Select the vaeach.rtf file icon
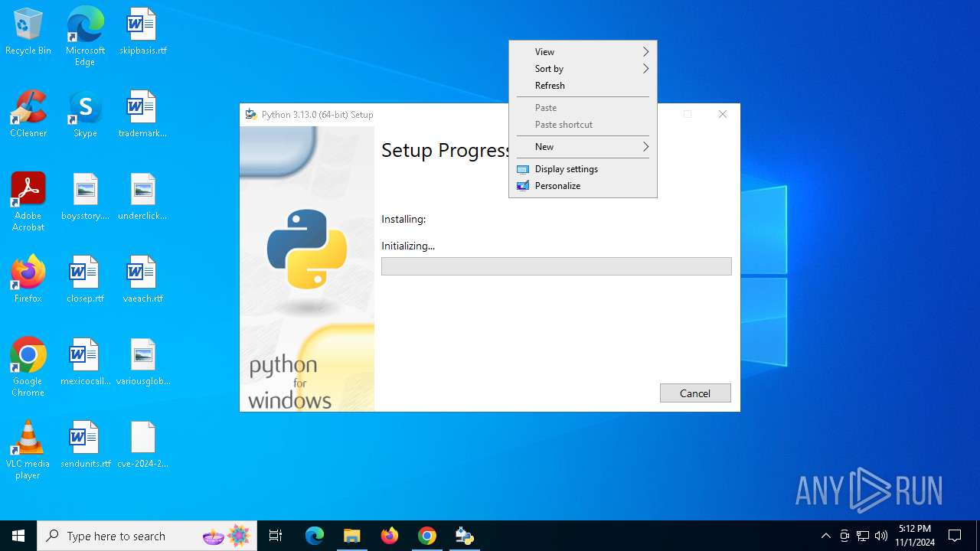The image size is (980, 551). pyautogui.click(x=142, y=280)
